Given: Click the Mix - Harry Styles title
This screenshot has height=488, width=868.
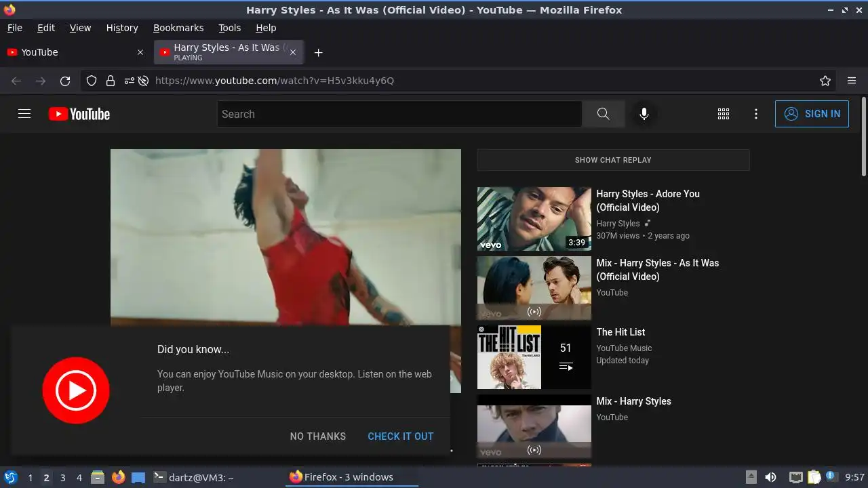Looking at the screenshot, I should [x=633, y=401].
